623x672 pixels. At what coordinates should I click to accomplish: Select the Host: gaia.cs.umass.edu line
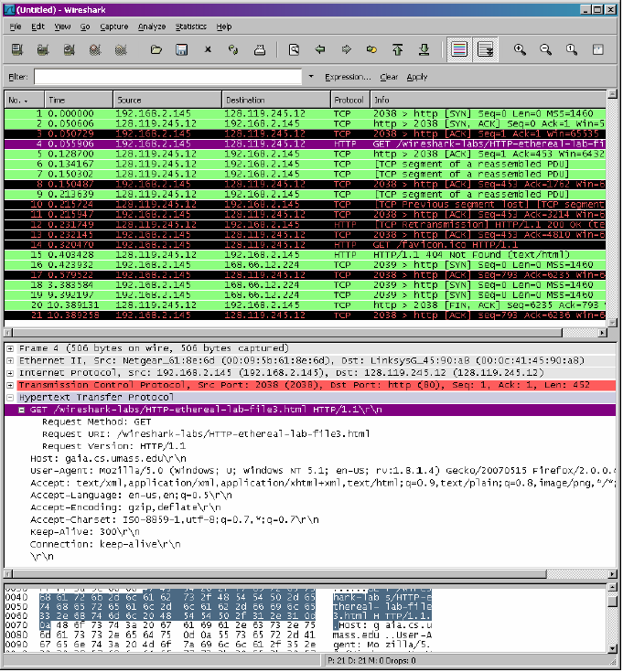[x=109, y=459]
